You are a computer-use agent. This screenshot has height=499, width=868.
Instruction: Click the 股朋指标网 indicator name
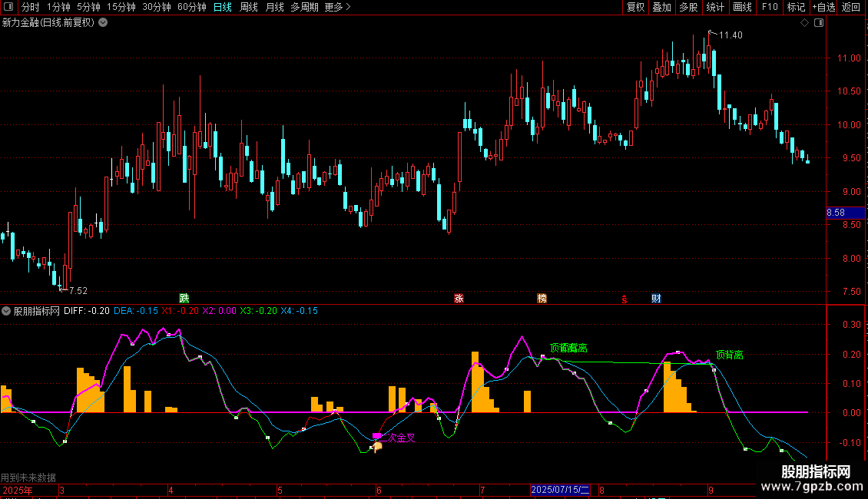coord(37,311)
